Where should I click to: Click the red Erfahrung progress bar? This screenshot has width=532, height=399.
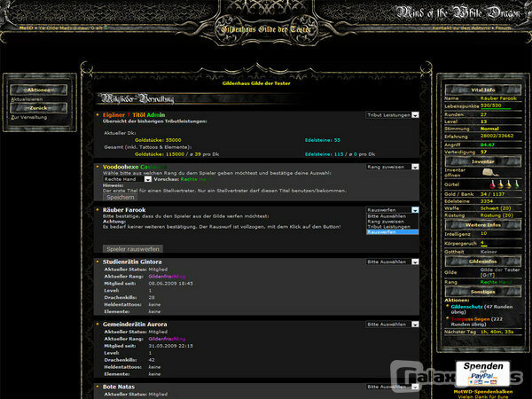point(481,139)
